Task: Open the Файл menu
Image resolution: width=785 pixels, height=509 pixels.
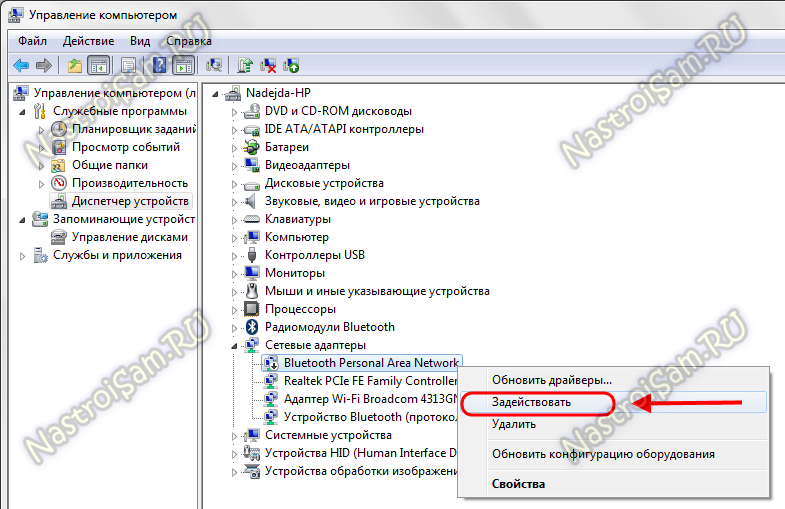Action: coord(33,41)
